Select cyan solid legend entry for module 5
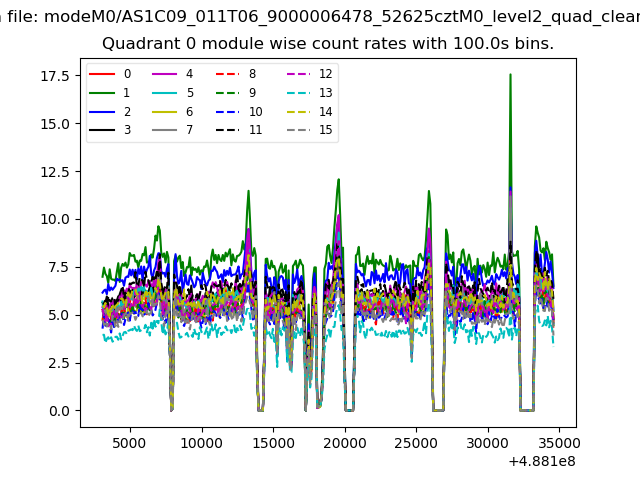640x480 pixels. tap(165, 93)
